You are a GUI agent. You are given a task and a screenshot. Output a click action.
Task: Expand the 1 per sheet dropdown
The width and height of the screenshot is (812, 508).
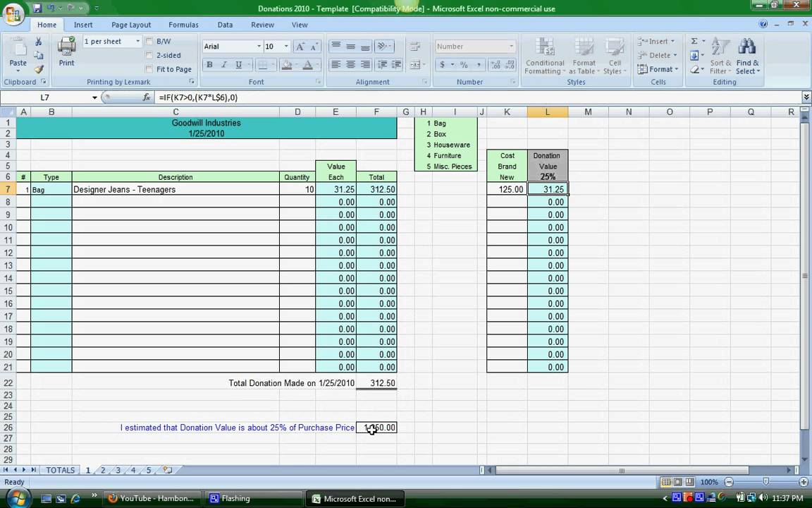(x=137, y=42)
